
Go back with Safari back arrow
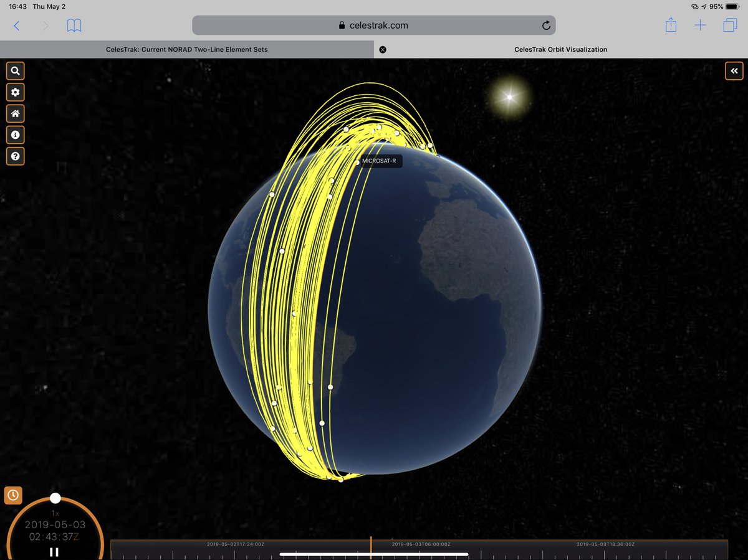pos(17,26)
